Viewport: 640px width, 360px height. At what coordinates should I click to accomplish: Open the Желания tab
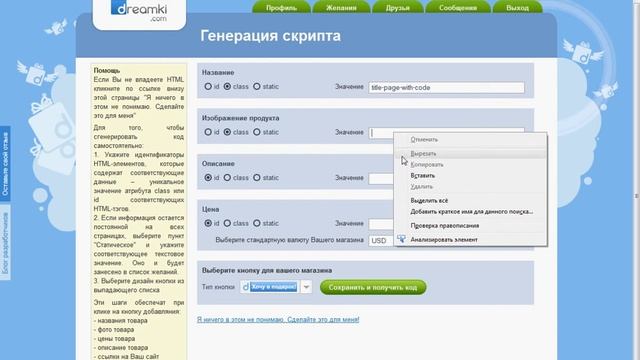click(x=341, y=7)
